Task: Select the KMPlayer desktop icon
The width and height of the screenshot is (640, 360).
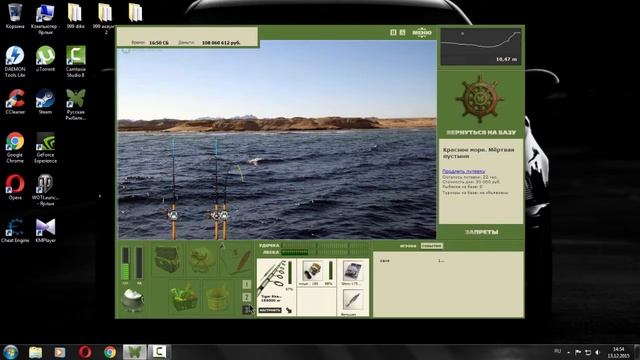Action: coord(45,230)
